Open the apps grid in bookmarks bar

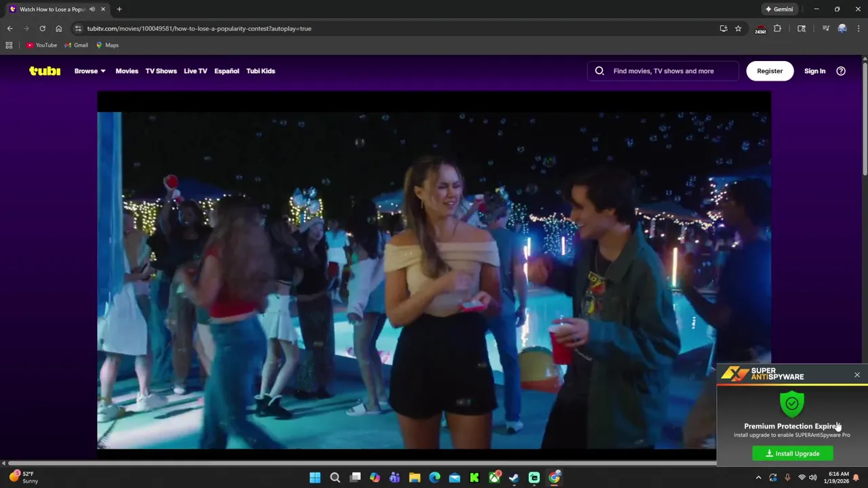tap(9, 45)
